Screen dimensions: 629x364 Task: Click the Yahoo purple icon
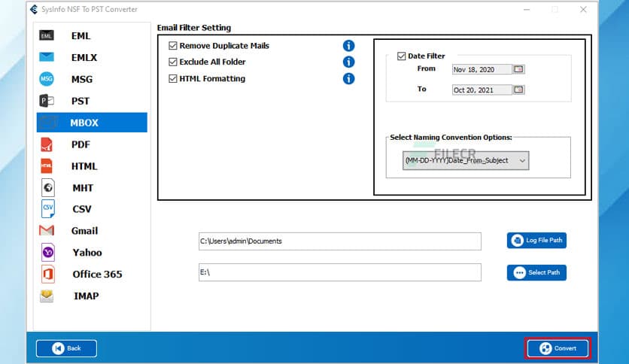click(48, 253)
